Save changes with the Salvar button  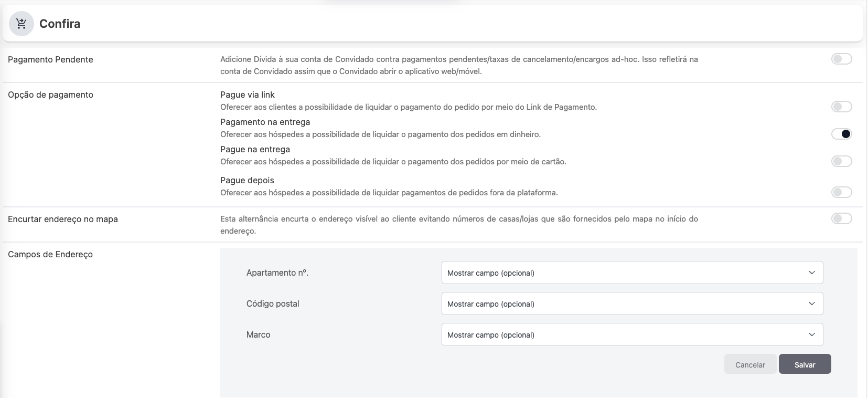coord(805,364)
